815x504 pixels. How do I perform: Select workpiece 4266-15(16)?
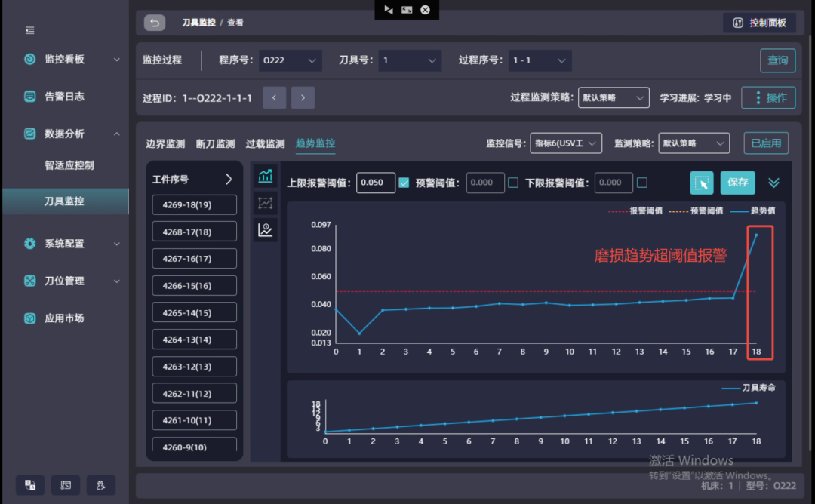(x=195, y=286)
